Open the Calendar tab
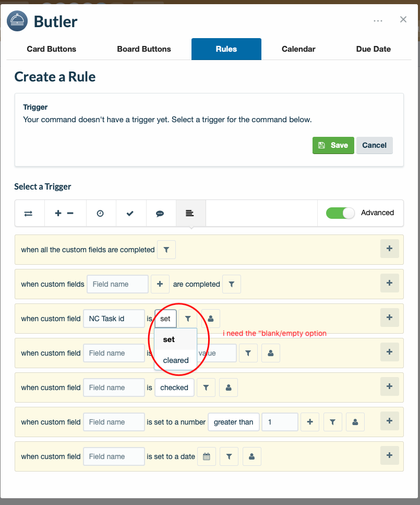 click(x=298, y=49)
